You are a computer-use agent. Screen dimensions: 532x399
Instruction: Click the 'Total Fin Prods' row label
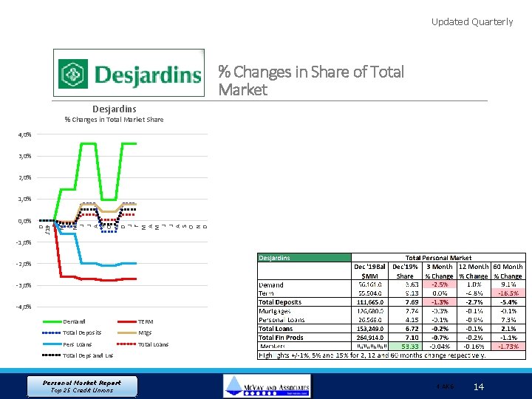(281, 337)
